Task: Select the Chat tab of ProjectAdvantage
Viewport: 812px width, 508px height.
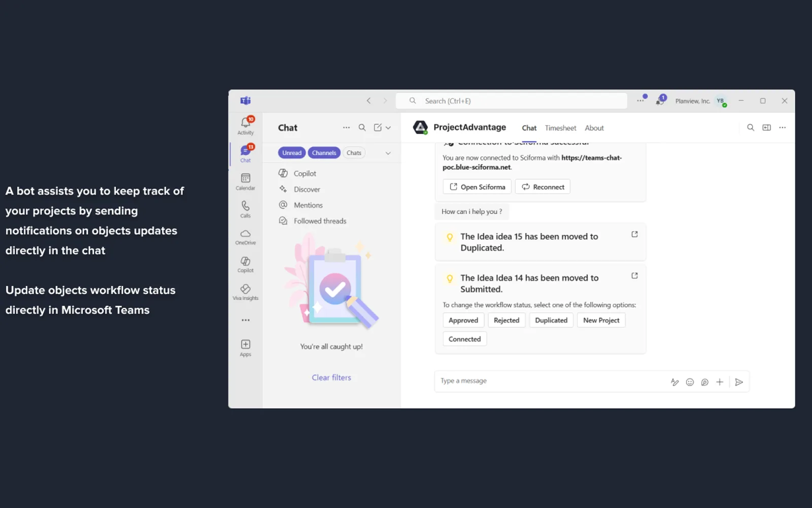Action: tap(529, 128)
